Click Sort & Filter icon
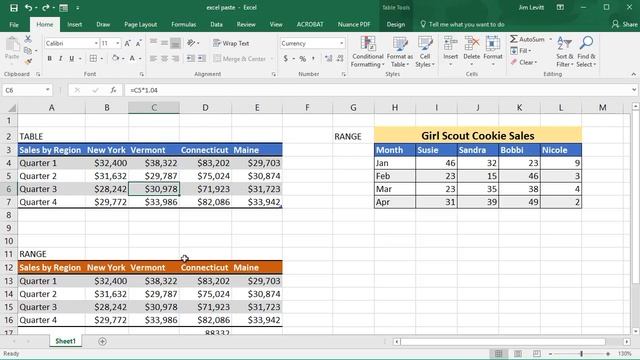 tap(565, 52)
